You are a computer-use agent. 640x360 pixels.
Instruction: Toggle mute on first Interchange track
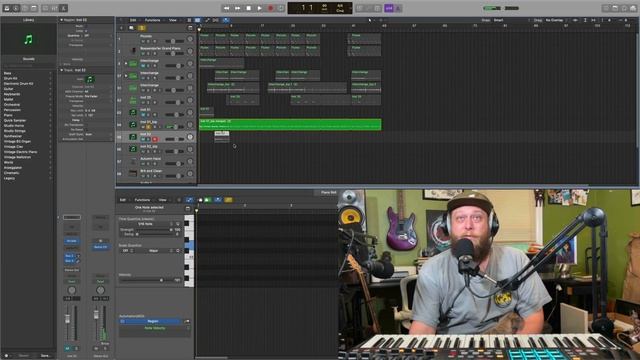click(x=143, y=66)
